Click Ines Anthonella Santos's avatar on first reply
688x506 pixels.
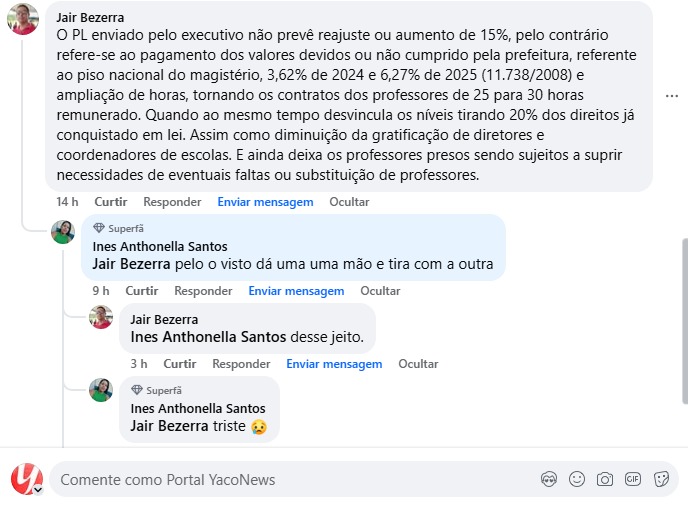(63, 232)
